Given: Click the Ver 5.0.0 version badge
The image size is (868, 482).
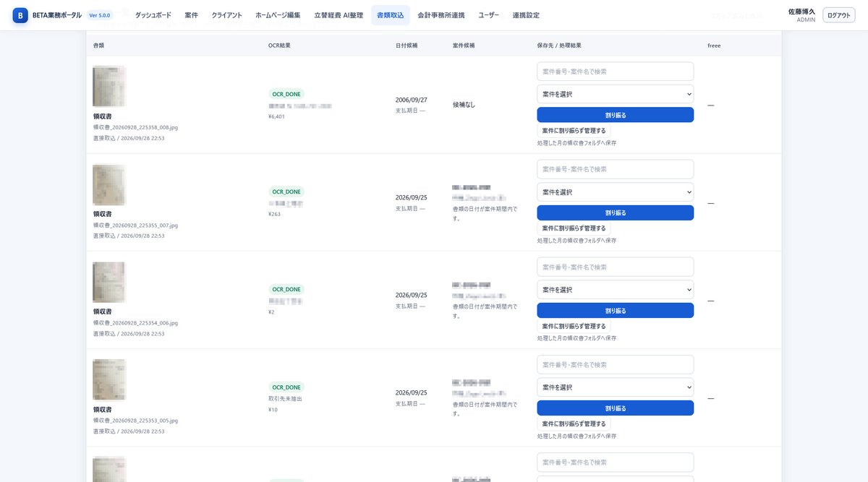Looking at the screenshot, I should (x=100, y=15).
